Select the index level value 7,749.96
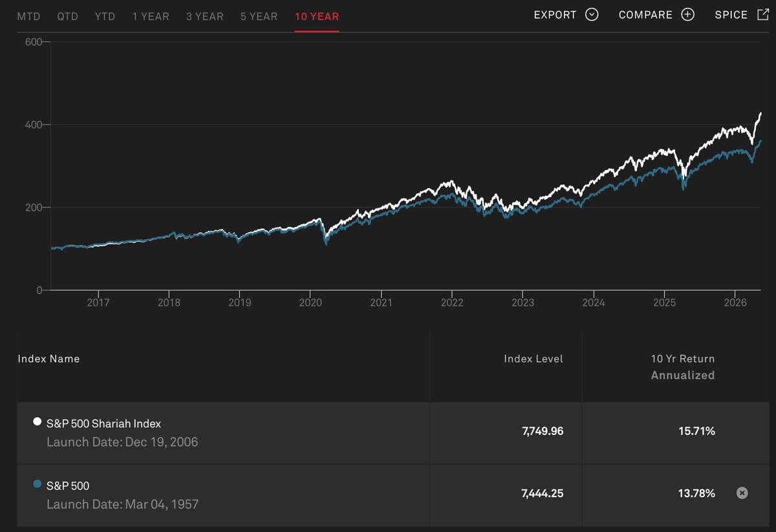776x532 pixels. (x=543, y=431)
